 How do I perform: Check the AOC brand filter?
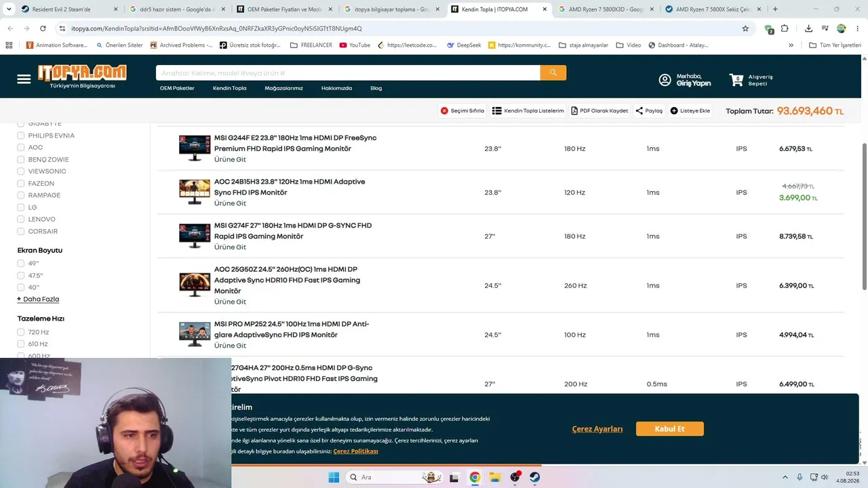[x=21, y=147]
